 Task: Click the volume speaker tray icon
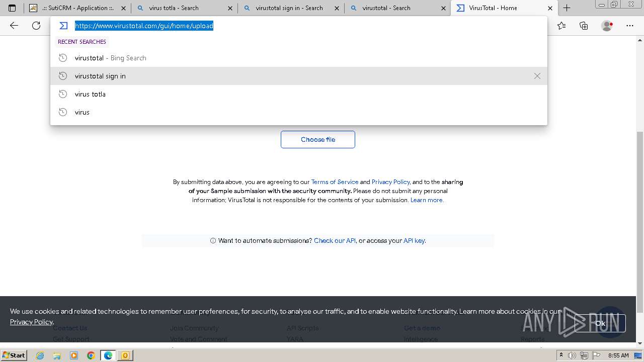point(572,355)
